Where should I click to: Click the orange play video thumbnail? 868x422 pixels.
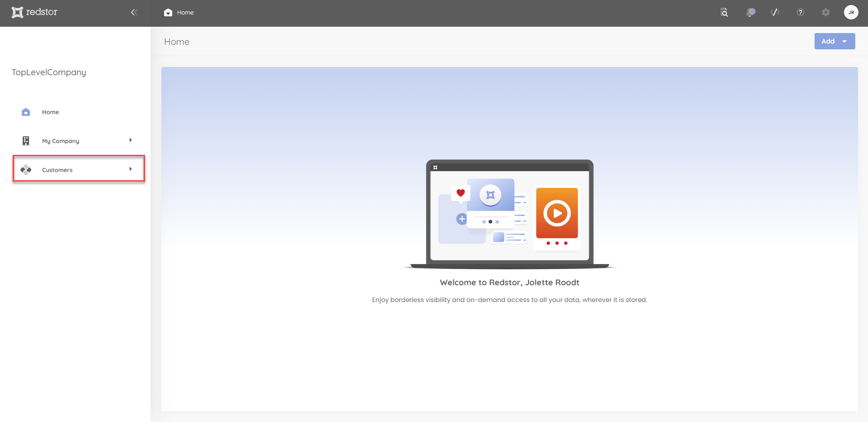[557, 213]
